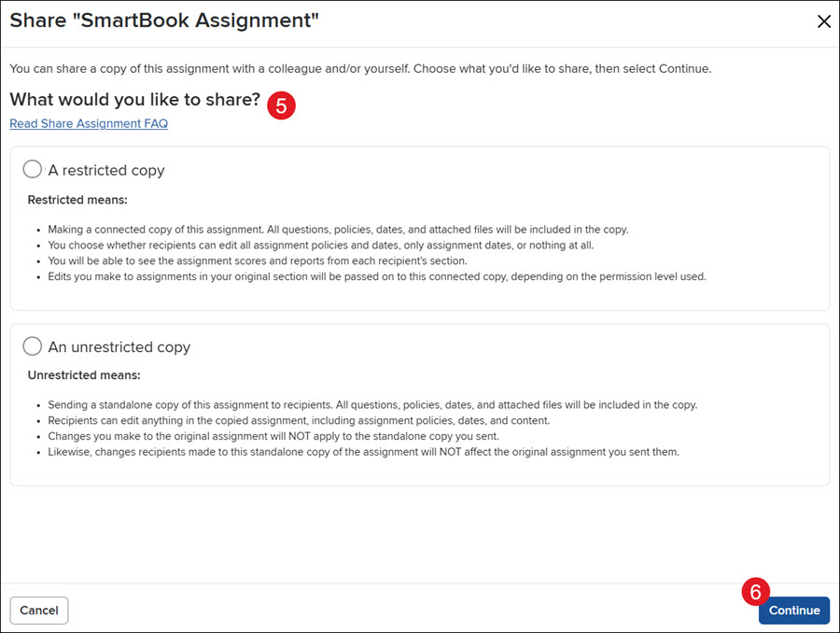Click the "What would you like to share?" heading
Viewport: 840px width, 633px height.
point(135,100)
